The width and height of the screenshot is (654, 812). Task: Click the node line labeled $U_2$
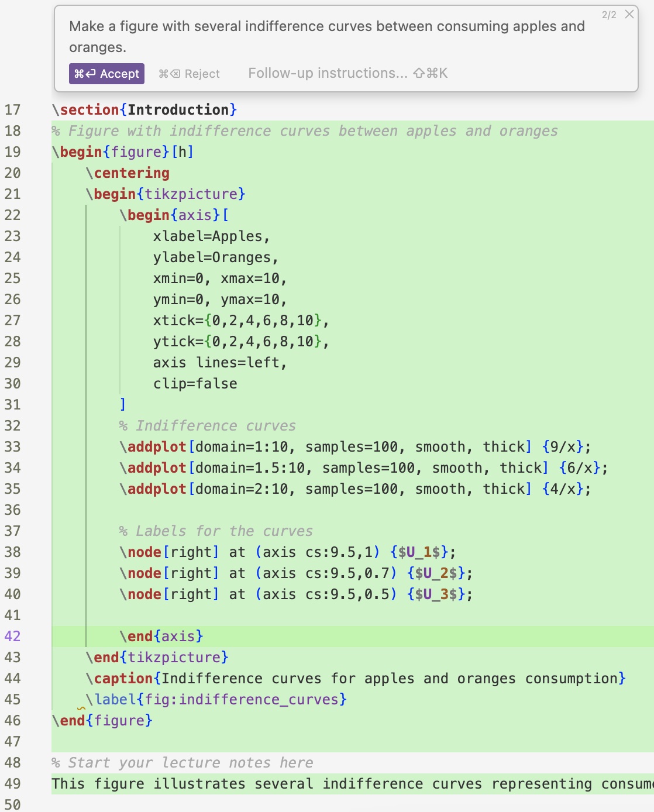(x=296, y=573)
